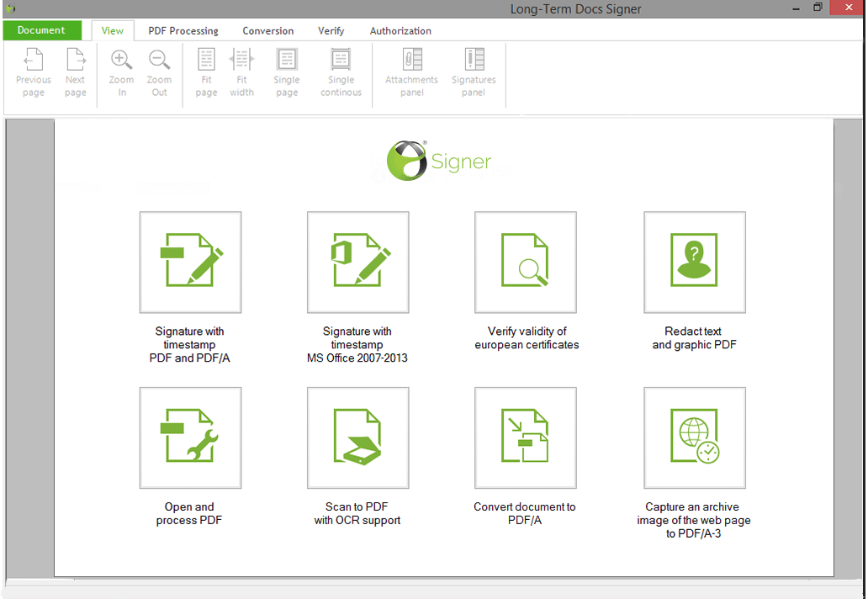Switch to Conversion tab
The height and width of the screenshot is (599, 868).
click(x=268, y=31)
